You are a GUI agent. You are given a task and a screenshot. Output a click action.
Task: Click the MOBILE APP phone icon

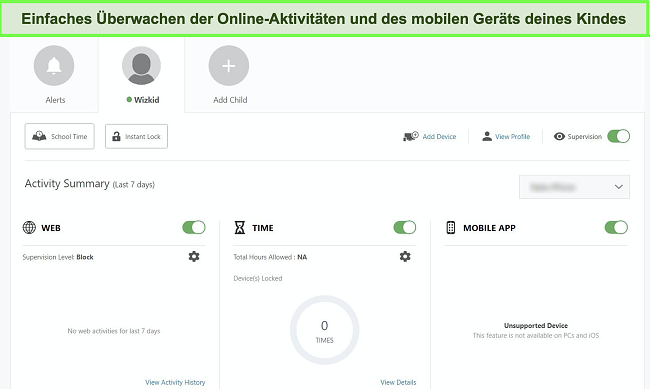coord(451,227)
